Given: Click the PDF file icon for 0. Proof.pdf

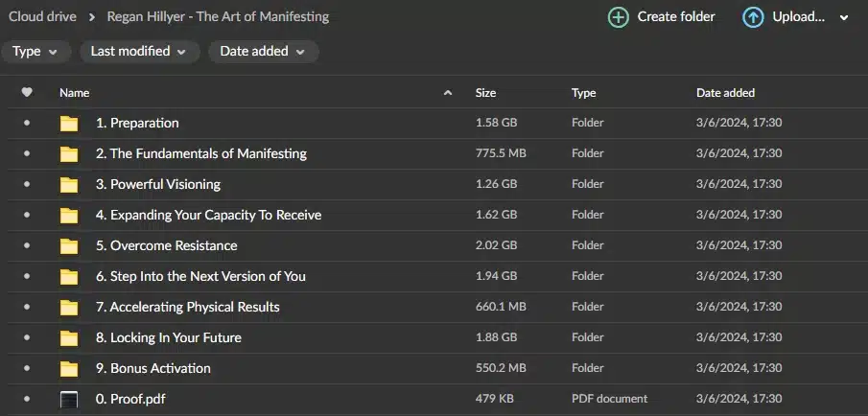Looking at the screenshot, I should pos(69,400).
